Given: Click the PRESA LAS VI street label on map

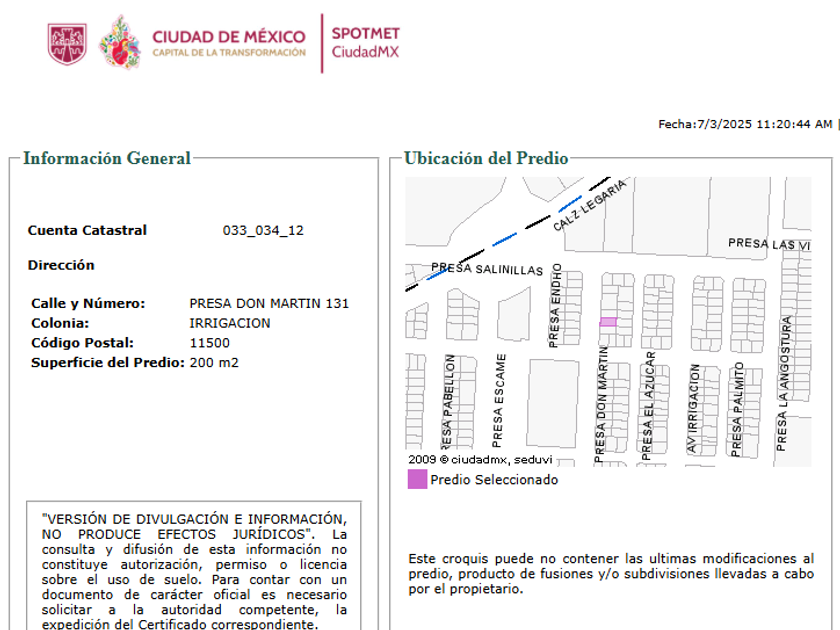Looking at the screenshot, I should pos(769,244).
